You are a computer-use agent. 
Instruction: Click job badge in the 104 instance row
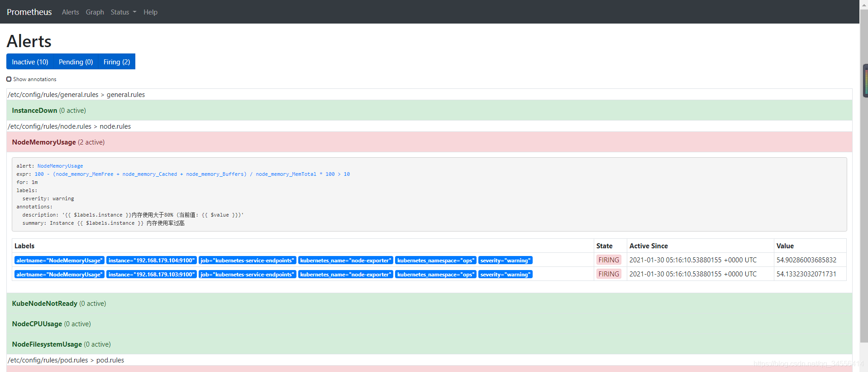248,260
